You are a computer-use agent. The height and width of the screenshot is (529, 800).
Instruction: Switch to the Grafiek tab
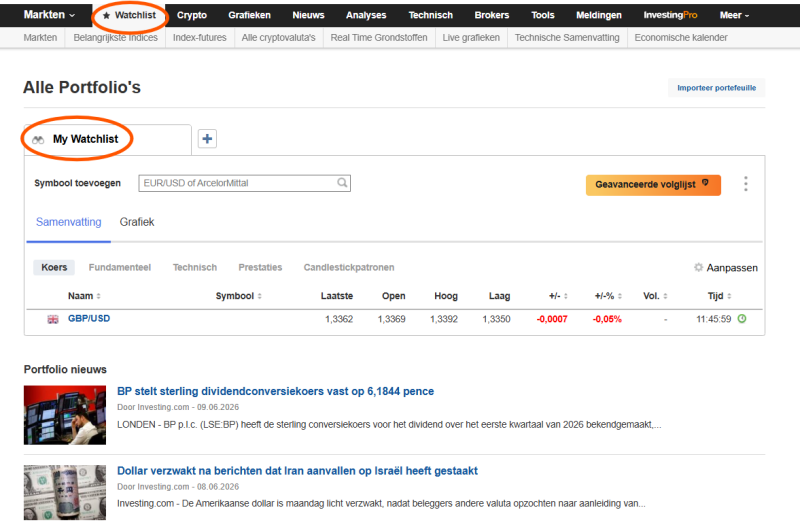point(137,222)
